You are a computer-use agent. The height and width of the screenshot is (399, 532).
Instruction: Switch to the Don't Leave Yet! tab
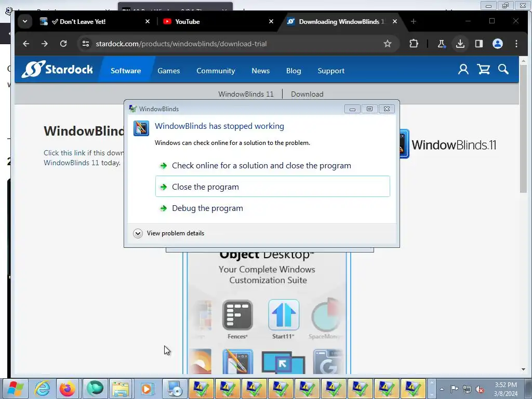(x=95, y=21)
